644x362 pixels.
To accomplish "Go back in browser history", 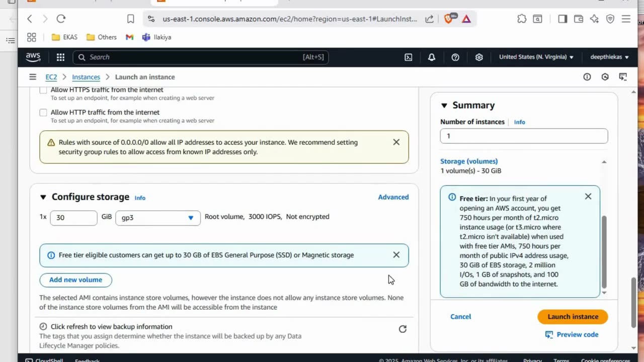I will click(x=30, y=19).
